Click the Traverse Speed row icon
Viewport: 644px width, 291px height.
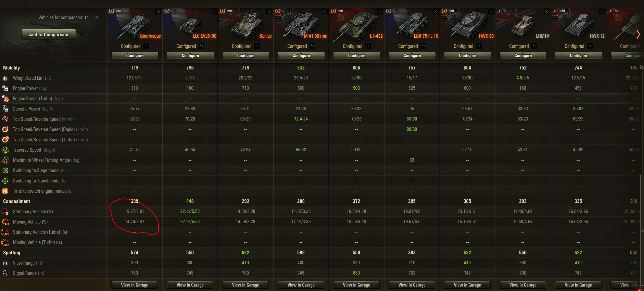(x=5, y=150)
